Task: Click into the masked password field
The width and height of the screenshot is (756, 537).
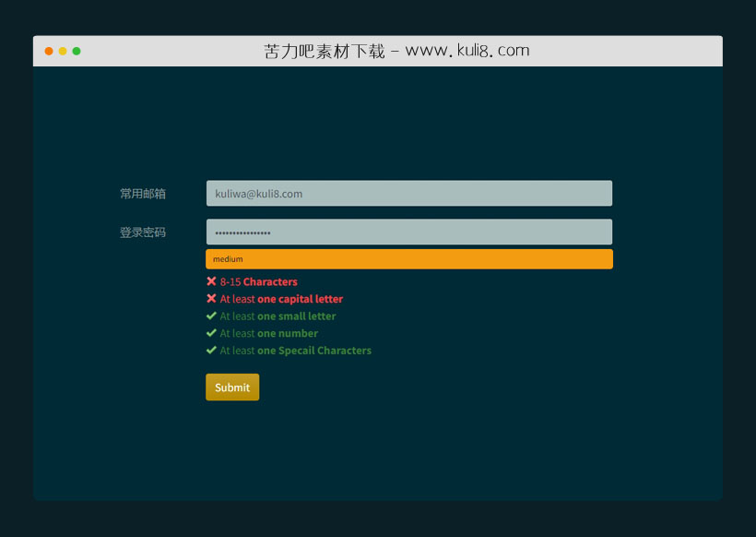Action: [408, 233]
